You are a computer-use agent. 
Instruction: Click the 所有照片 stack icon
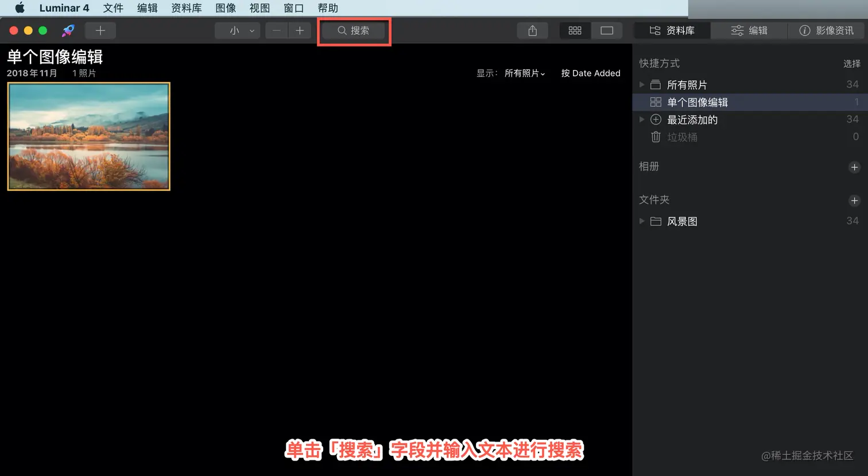(x=656, y=85)
